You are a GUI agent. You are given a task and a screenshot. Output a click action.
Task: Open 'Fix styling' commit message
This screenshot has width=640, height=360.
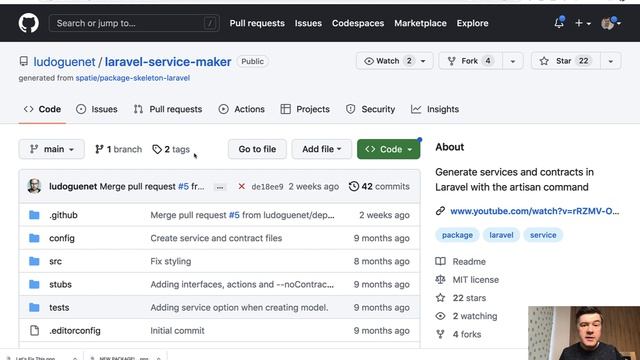coord(171,261)
